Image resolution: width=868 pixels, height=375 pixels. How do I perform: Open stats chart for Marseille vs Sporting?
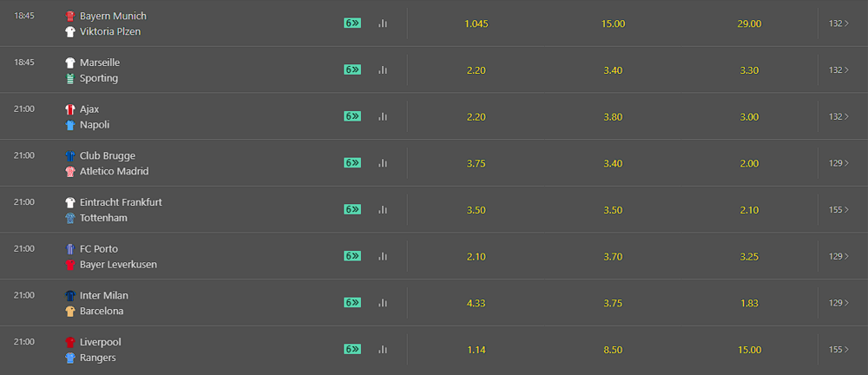383,69
